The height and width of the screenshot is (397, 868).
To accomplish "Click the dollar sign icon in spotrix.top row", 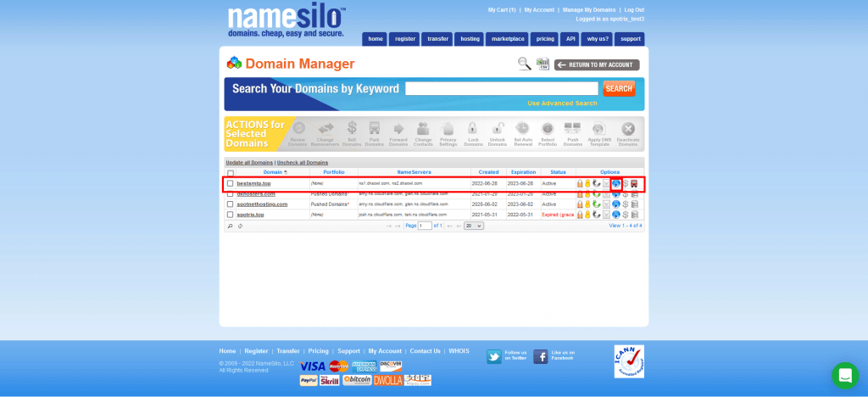I will click(x=626, y=215).
